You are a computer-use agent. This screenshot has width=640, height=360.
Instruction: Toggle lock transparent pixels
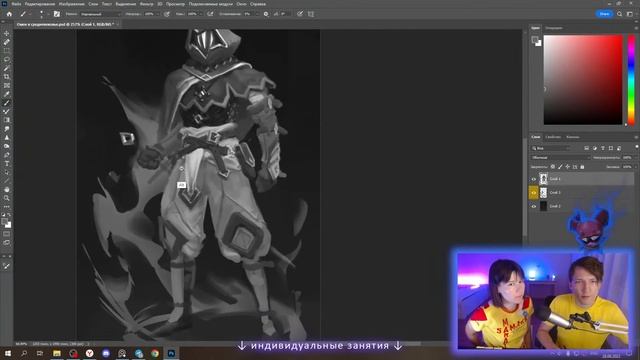pos(553,167)
